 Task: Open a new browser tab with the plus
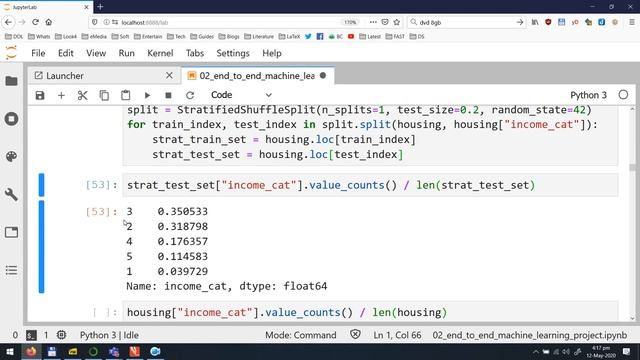pyautogui.click(x=100, y=7)
